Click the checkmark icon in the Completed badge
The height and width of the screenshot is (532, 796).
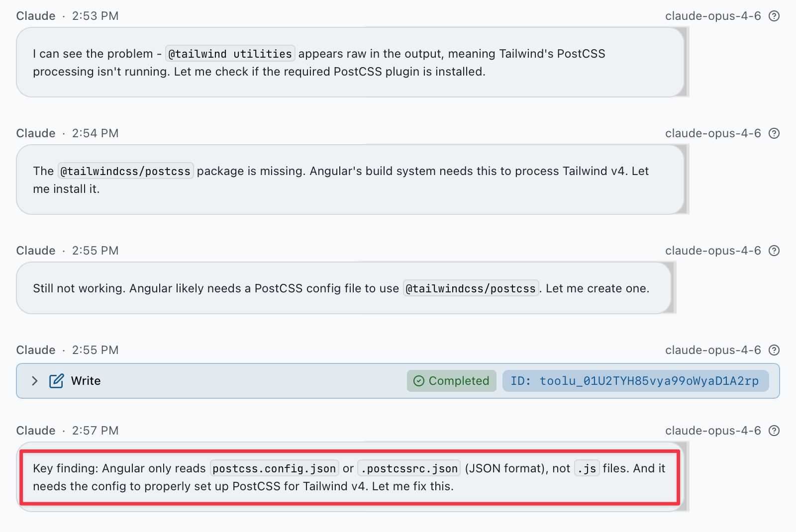coord(419,381)
